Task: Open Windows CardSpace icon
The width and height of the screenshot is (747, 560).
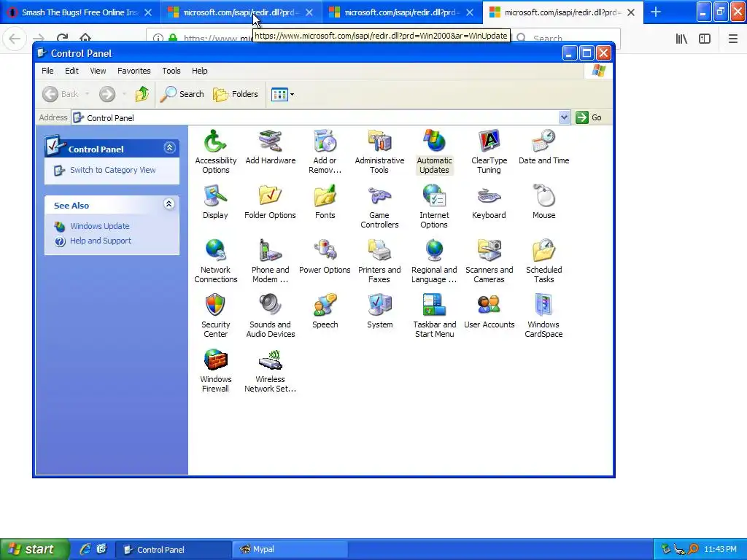Action: (x=543, y=316)
